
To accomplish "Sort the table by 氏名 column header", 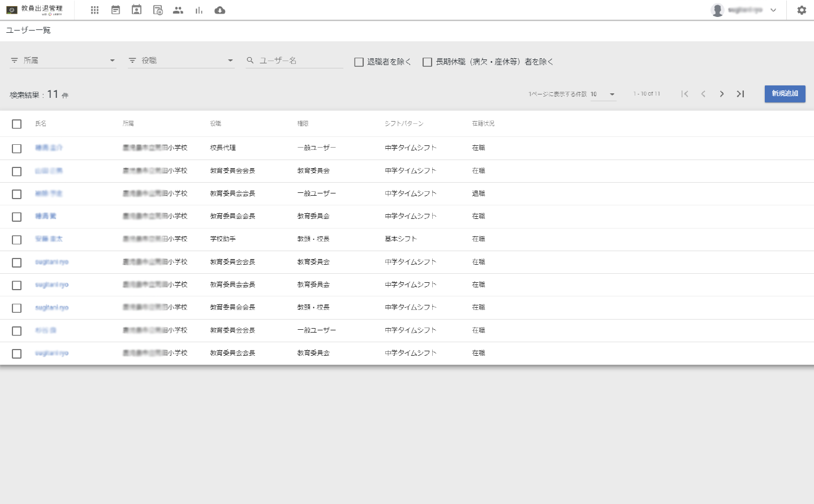I will (41, 123).
